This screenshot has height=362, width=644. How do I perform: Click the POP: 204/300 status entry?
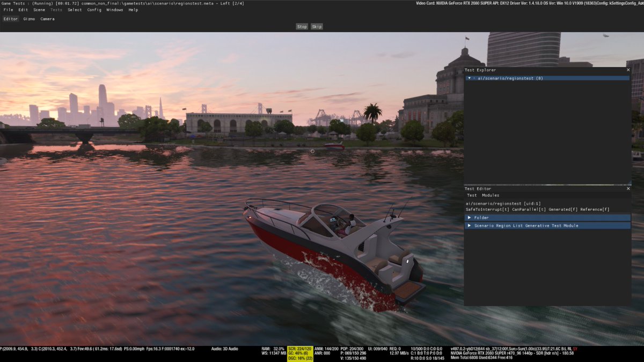click(x=353, y=349)
